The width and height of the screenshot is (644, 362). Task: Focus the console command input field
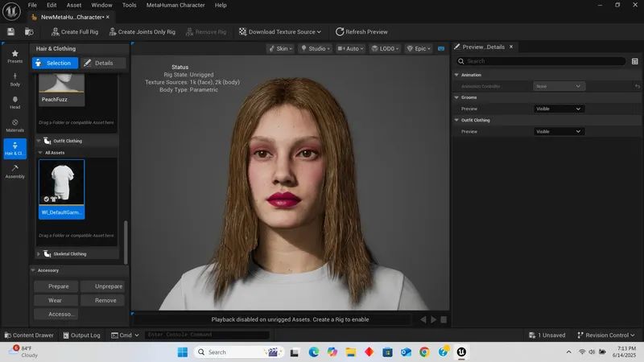pos(207,335)
